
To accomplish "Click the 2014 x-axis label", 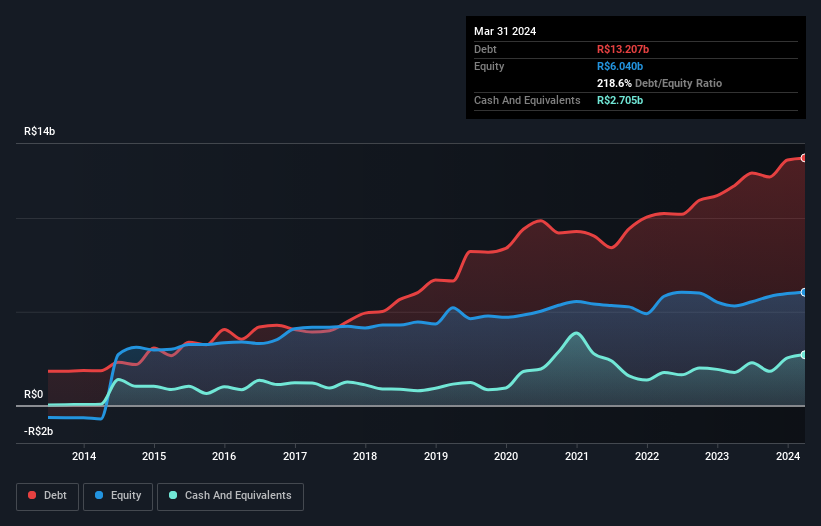I will 84,456.
